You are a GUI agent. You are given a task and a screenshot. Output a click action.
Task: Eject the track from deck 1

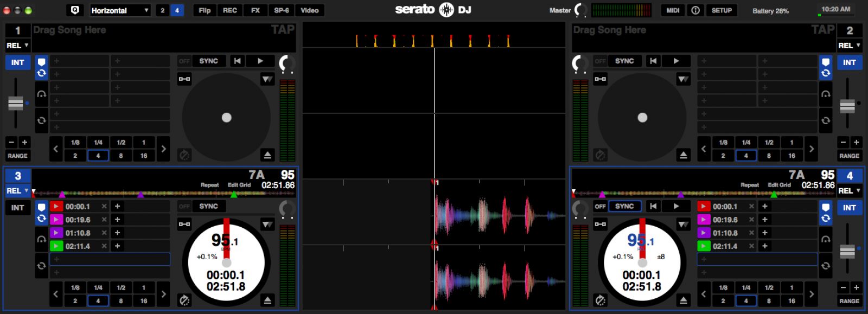tap(267, 155)
